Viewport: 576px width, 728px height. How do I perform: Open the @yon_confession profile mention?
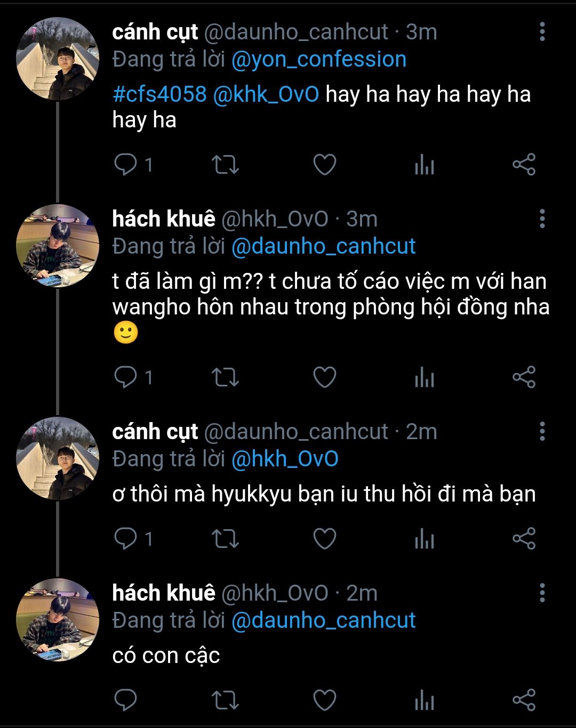(319, 59)
